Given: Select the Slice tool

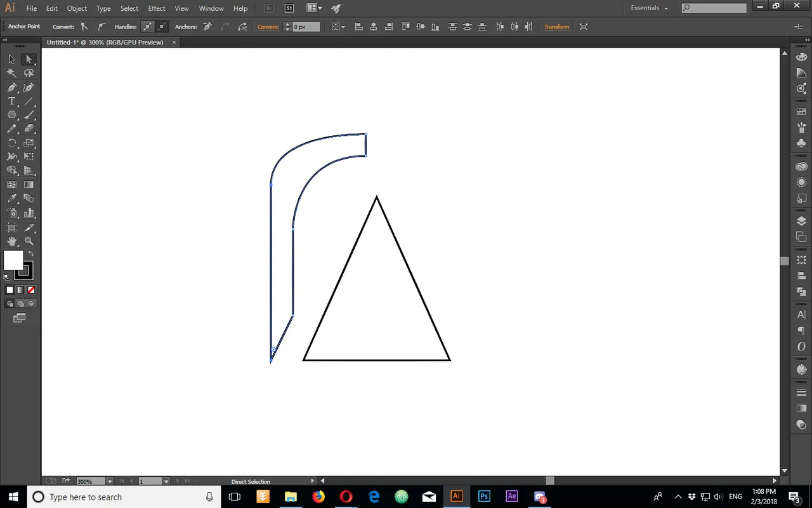Looking at the screenshot, I should (29, 227).
